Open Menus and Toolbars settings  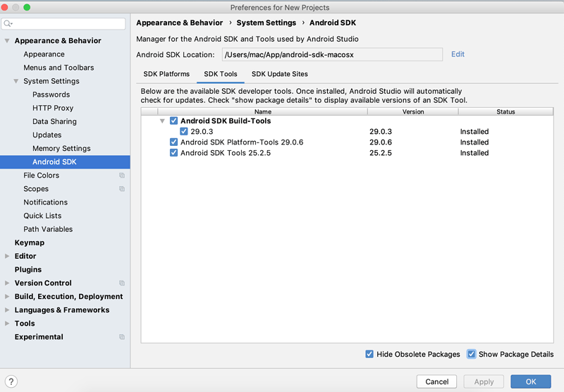(x=59, y=68)
